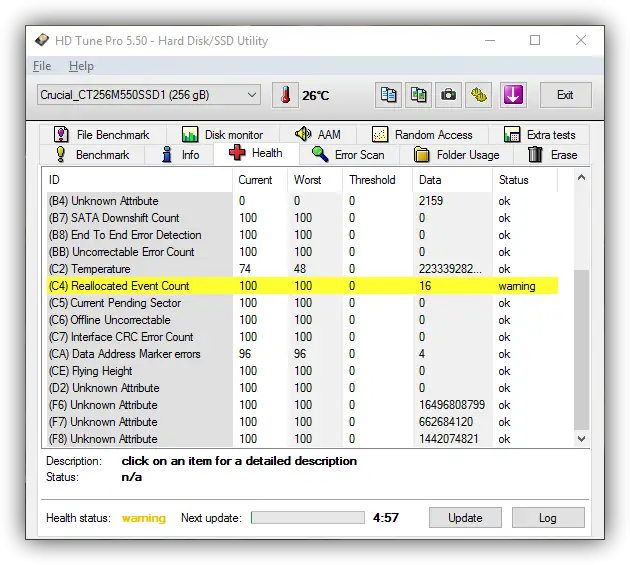The width and height of the screenshot is (630, 565).
Task: Click the HD Tune app icon in title bar
Action: (42, 40)
